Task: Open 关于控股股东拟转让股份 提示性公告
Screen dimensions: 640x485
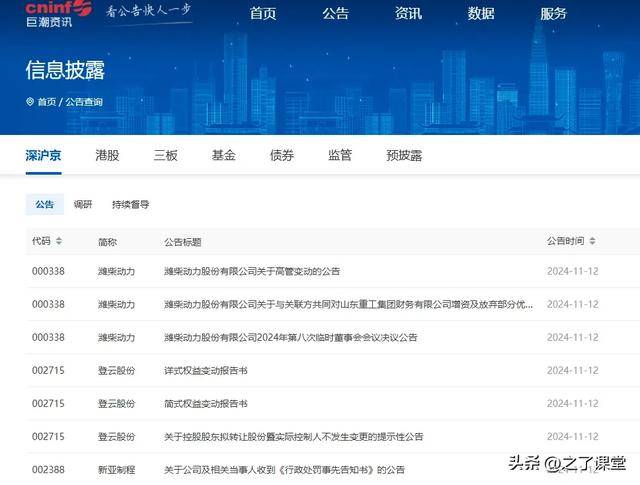Action: pos(293,436)
